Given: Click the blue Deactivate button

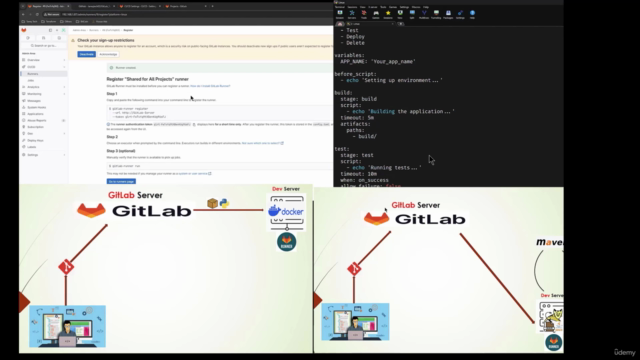Looking at the screenshot, I should tap(87, 54).
